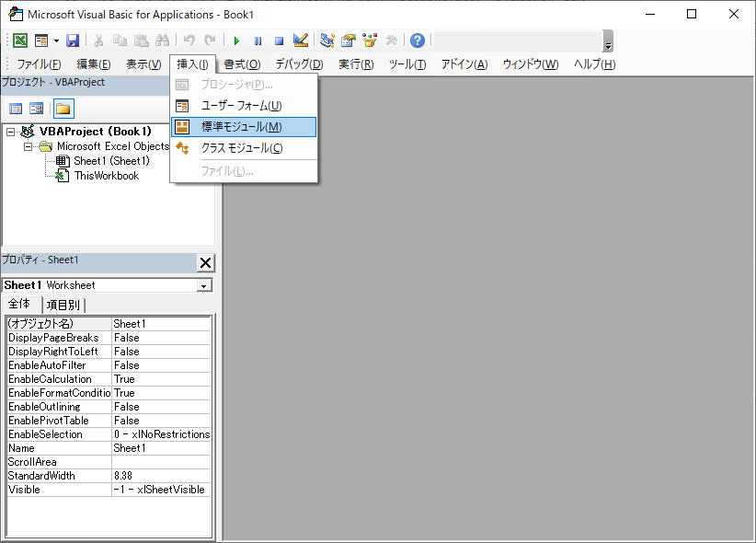The width and height of the screenshot is (756, 543).
Task: Click the Project Explorer toolbar icon
Action: tap(327, 40)
